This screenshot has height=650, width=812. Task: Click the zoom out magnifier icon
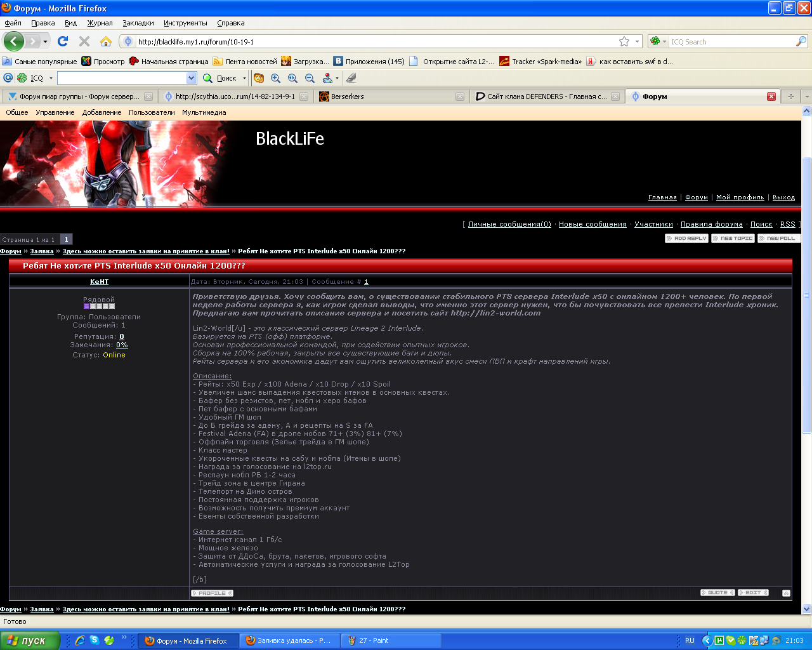[310, 78]
